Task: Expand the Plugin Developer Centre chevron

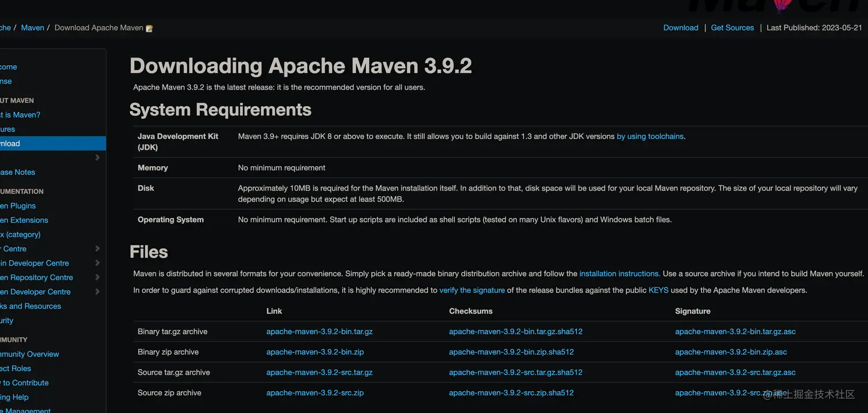Action: (x=97, y=263)
